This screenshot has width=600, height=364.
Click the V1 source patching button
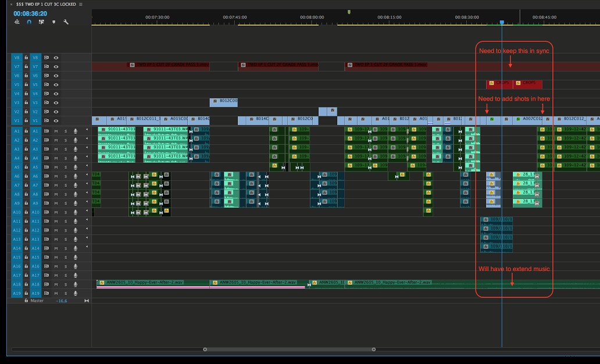click(16, 121)
